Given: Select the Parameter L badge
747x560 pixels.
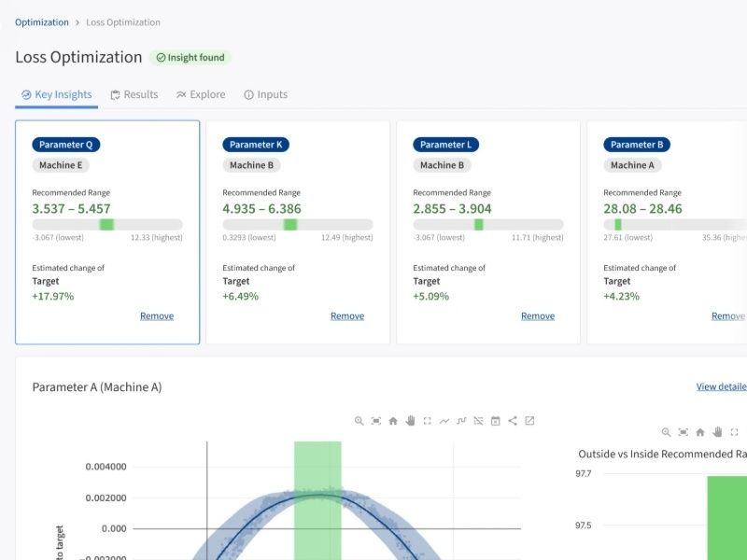Looking at the screenshot, I should point(446,145).
